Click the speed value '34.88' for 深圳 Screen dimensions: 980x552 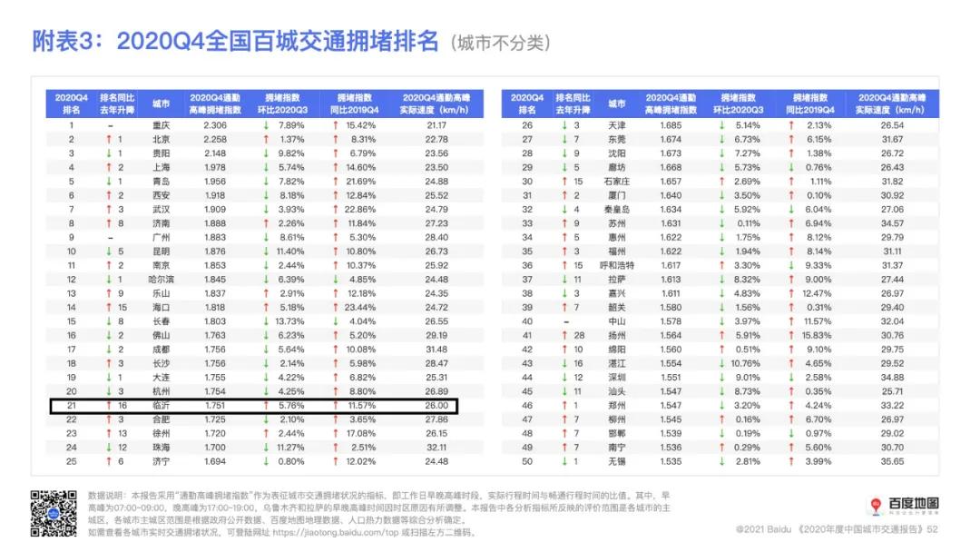coord(892,378)
